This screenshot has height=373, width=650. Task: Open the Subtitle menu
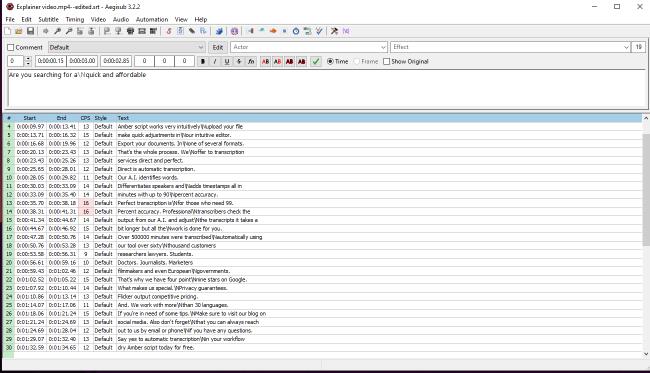point(49,19)
